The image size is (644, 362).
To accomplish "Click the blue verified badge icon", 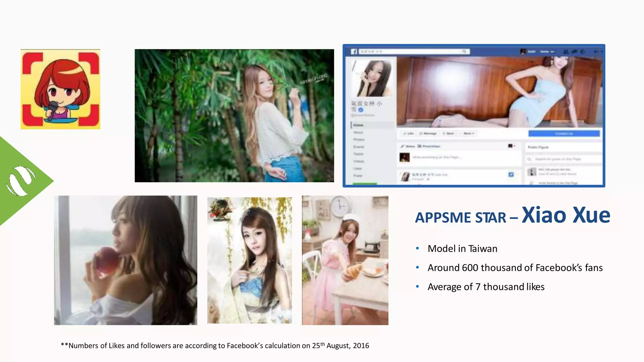I will click(x=361, y=110).
